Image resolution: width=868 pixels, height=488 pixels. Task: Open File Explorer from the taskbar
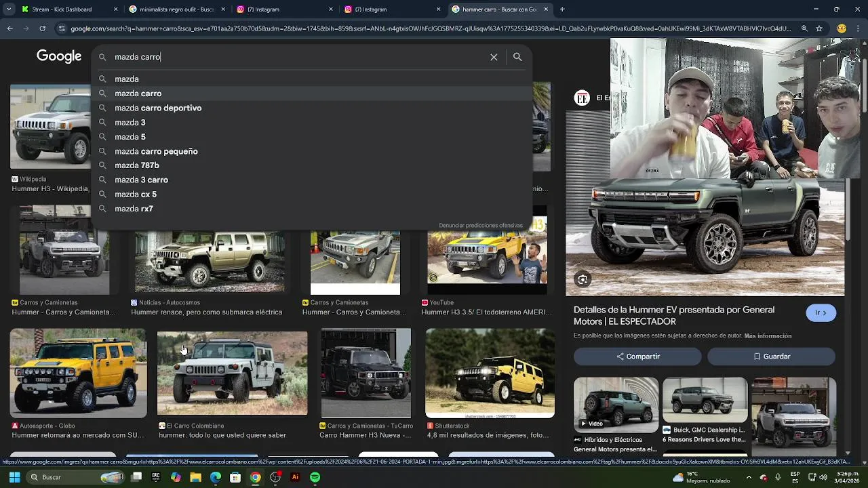tap(195, 477)
